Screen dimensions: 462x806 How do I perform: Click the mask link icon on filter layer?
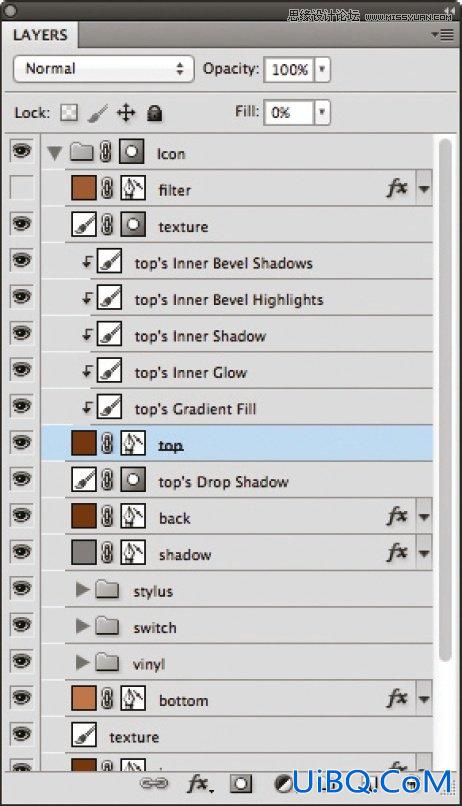click(x=107, y=189)
